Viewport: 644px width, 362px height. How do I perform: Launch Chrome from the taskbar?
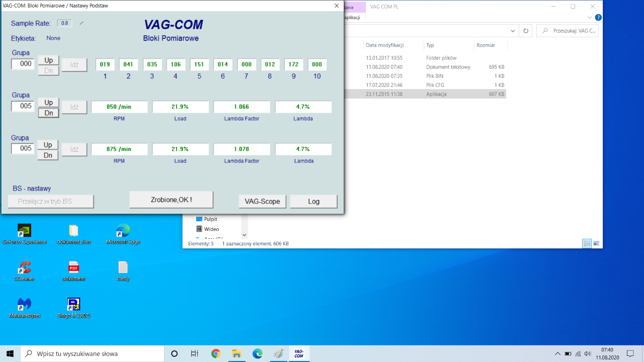pyautogui.click(x=216, y=353)
